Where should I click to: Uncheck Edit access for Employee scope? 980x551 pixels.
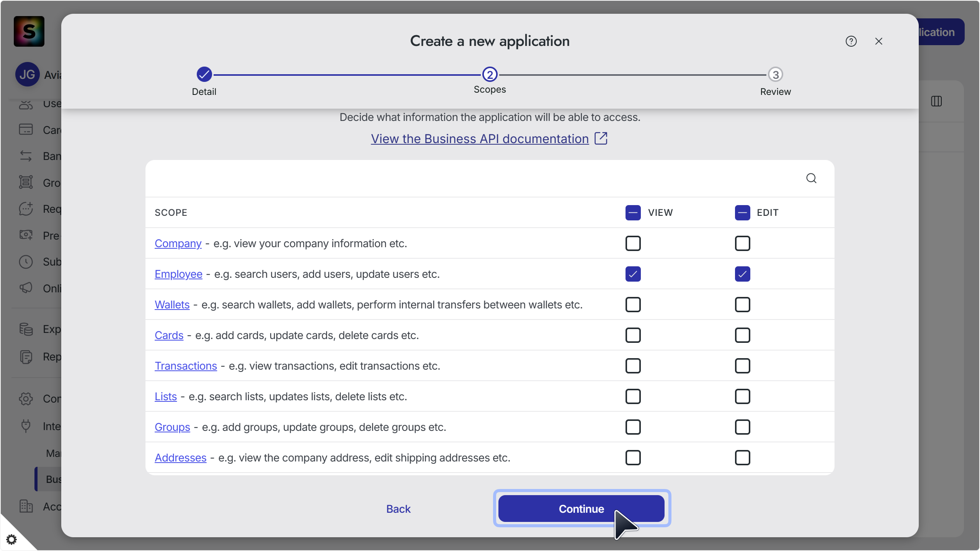[742, 274]
